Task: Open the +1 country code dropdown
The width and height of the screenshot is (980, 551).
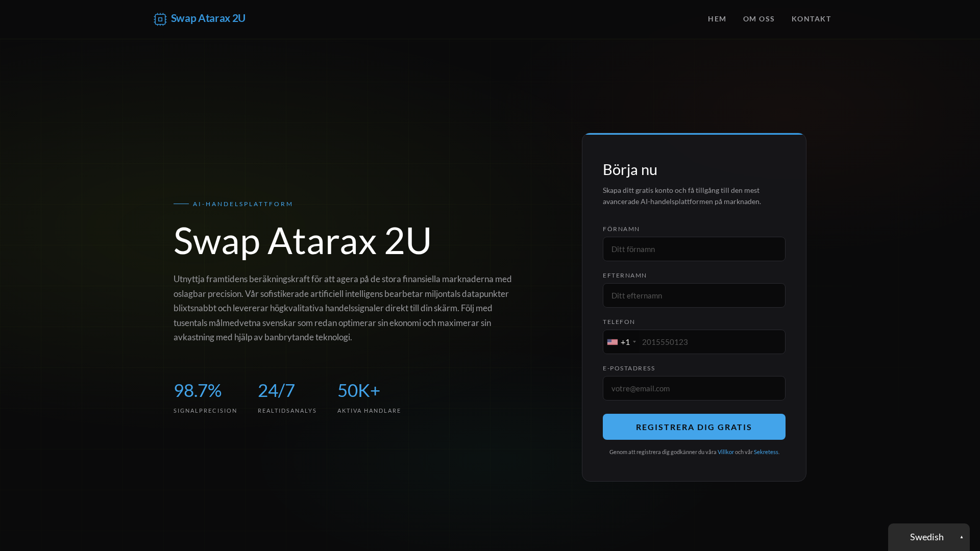Action: [622, 342]
